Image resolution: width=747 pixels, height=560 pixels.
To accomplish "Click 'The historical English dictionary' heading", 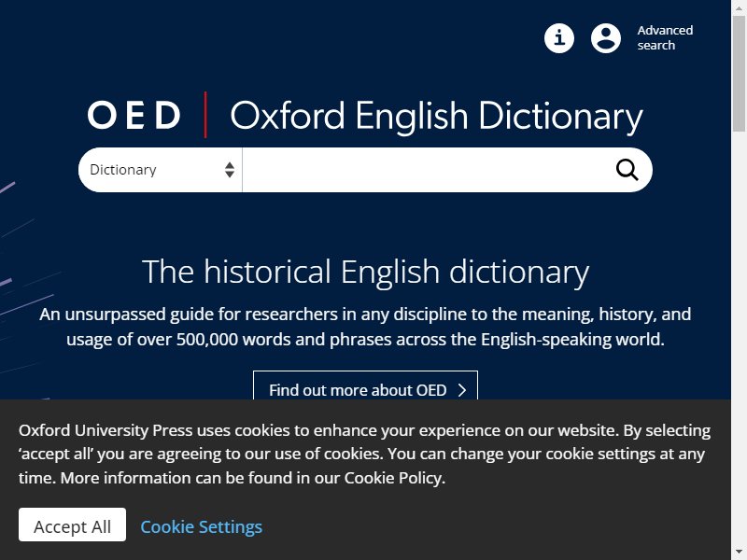I will tap(365, 272).
